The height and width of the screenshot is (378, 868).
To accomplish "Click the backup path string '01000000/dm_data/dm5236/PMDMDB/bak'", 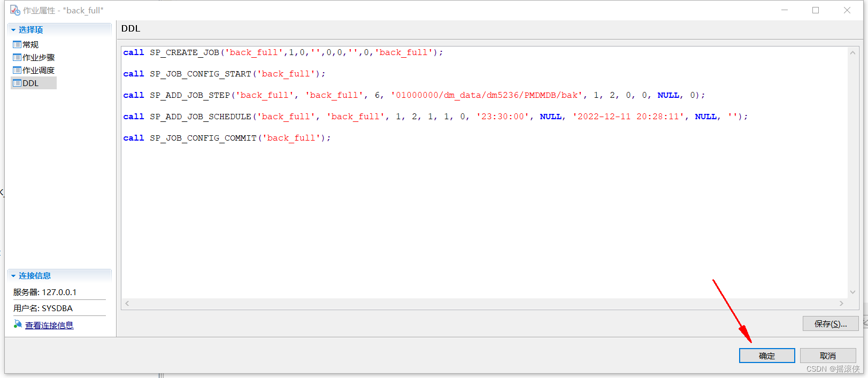I will point(487,95).
